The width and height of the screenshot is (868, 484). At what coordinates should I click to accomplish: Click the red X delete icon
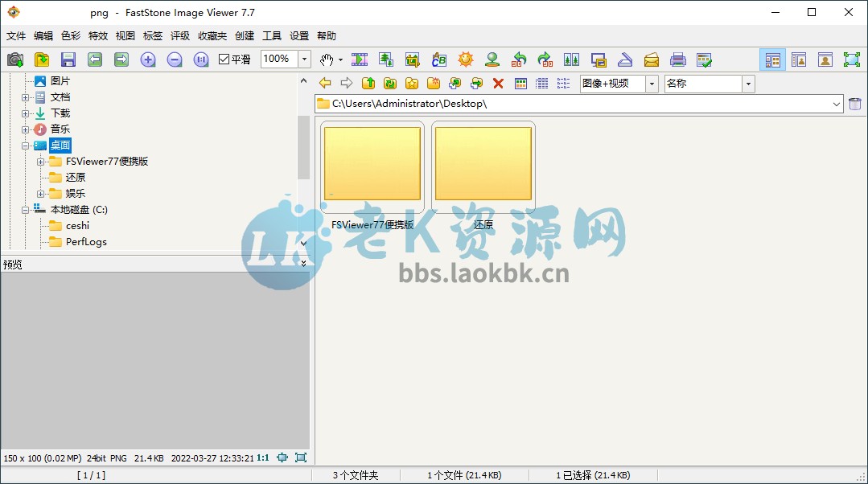[498, 84]
